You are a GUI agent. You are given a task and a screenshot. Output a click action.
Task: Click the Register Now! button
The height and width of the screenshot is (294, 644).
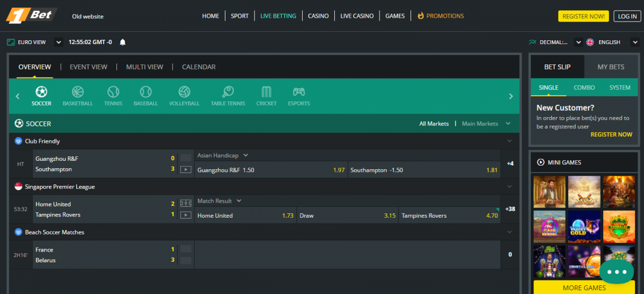[x=583, y=16]
